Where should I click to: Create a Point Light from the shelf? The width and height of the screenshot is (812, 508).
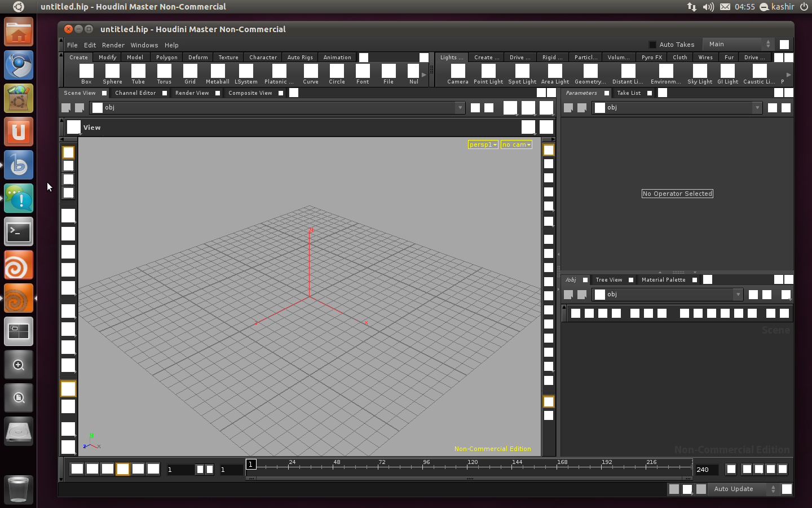tap(488, 74)
